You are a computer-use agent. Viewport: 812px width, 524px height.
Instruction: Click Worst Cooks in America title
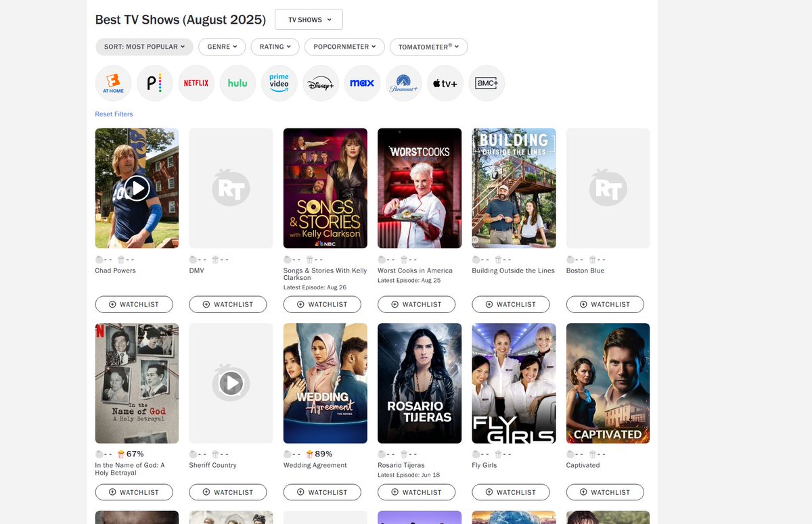point(415,270)
